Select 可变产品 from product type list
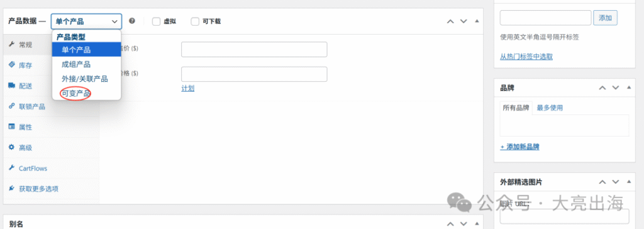 76,93
